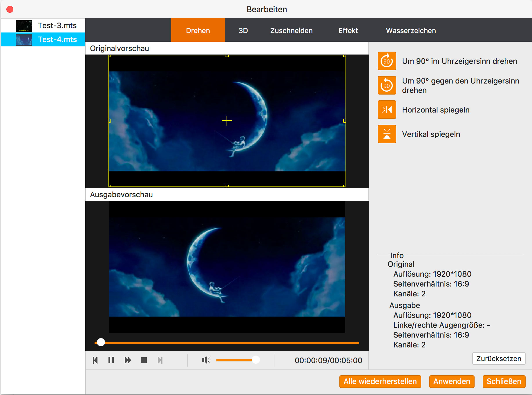Pause the video playback
Viewport: 532px width, 395px height.
tap(111, 360)
